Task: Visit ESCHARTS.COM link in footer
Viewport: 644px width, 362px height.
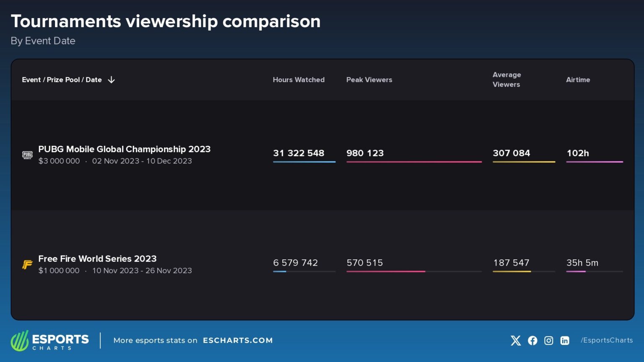Action: click(x=238, y=340)
